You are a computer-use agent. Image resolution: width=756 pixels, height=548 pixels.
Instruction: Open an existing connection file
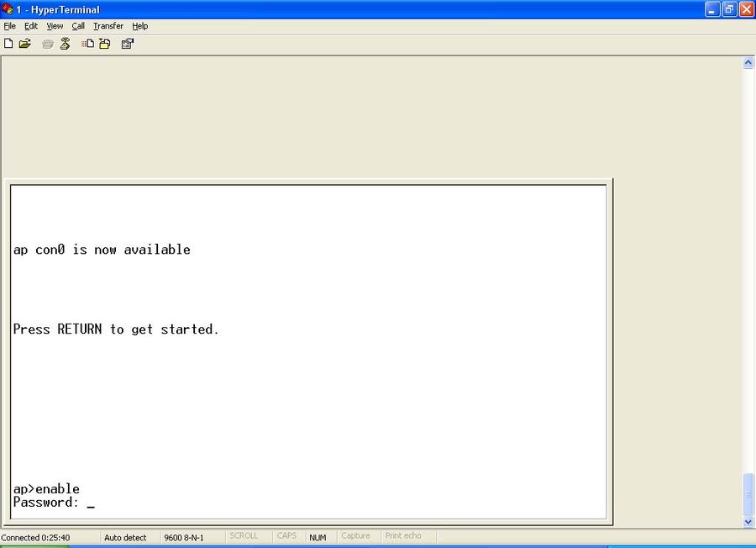pos(24,43)
